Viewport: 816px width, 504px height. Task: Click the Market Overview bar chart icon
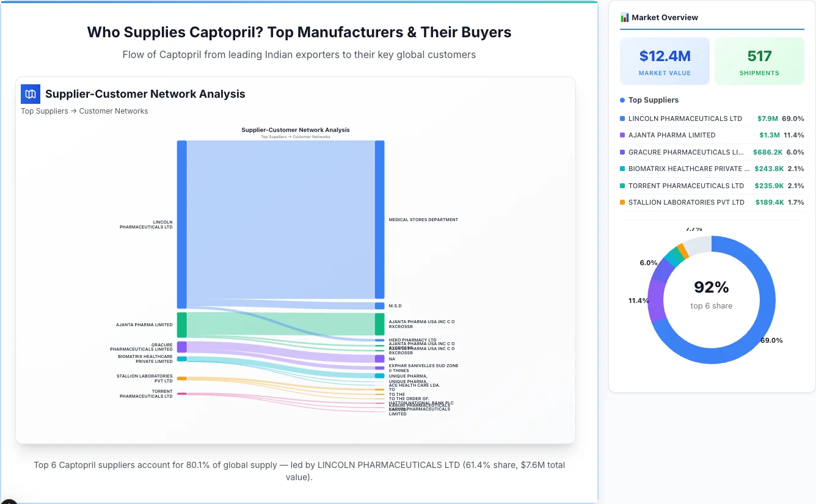[x=624, y=17]
